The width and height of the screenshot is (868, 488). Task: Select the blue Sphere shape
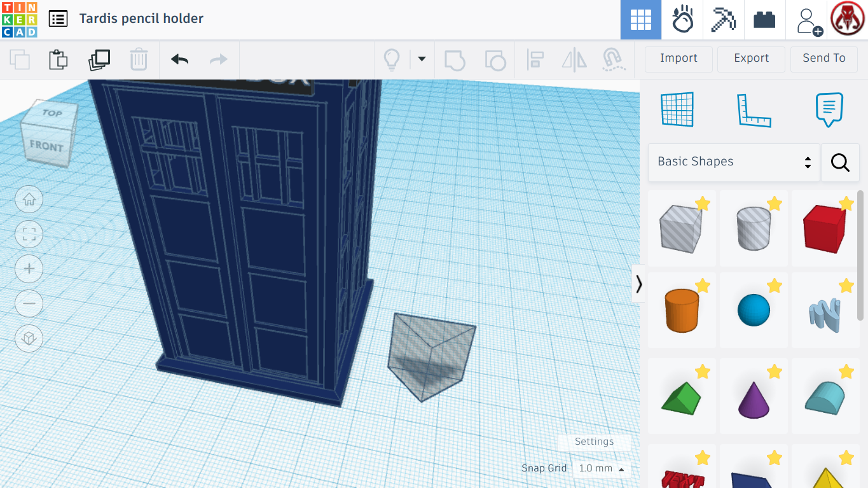pos(754,310)
